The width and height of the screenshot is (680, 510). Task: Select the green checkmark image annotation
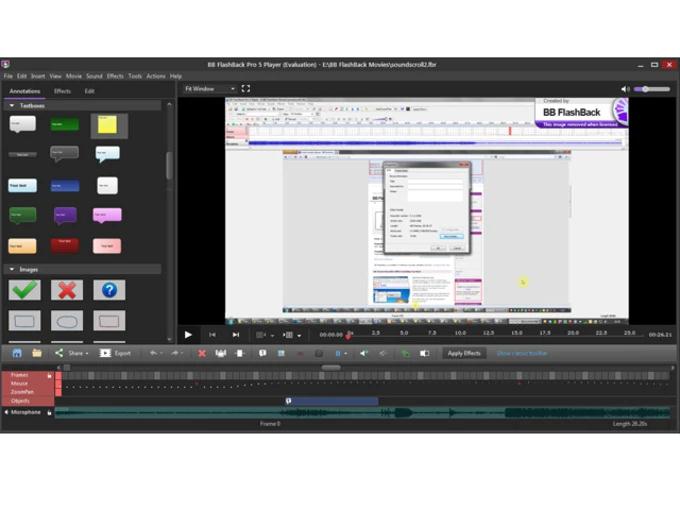(x=25, y=290)
